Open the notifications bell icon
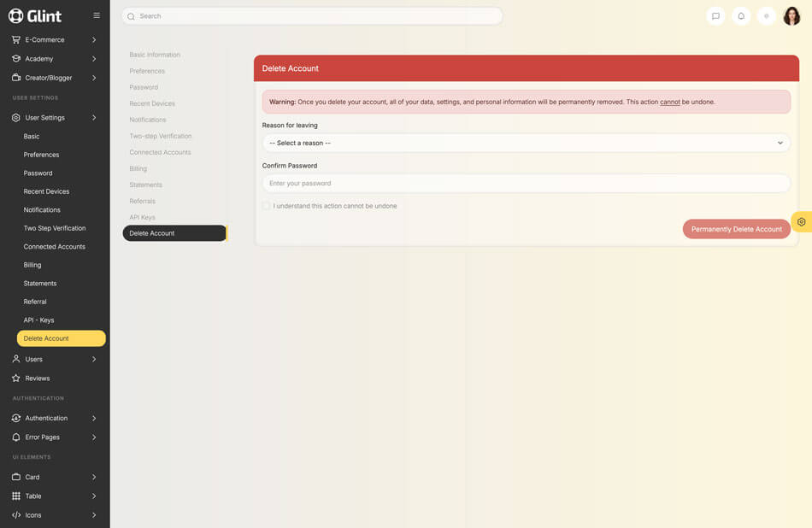 click(741, 16)
